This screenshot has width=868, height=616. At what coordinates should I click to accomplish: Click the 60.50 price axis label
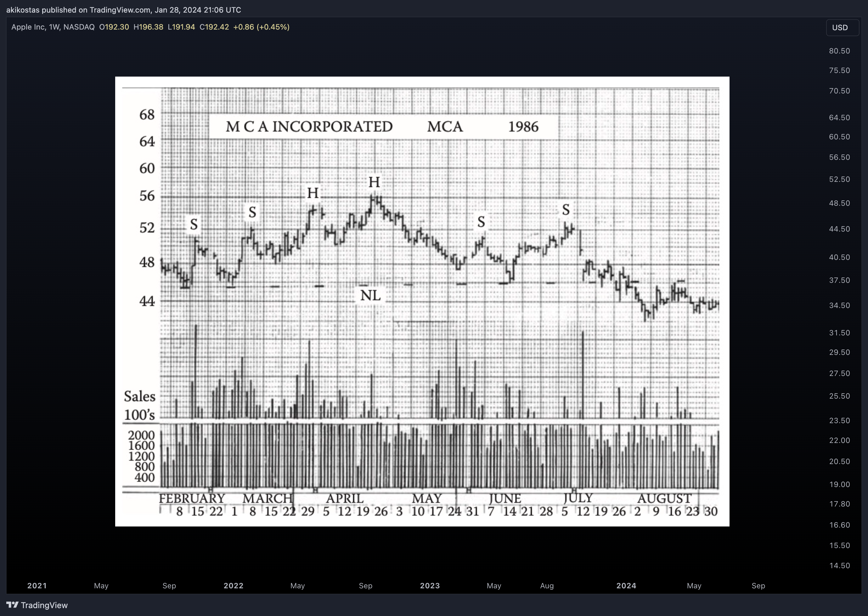click(x=839, y=137)
